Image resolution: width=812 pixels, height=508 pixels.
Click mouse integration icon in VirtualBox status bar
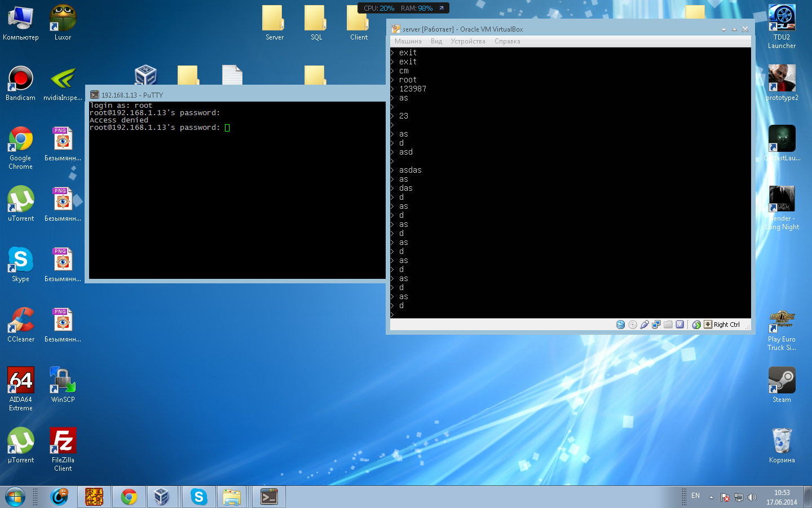tap(696, 325)
